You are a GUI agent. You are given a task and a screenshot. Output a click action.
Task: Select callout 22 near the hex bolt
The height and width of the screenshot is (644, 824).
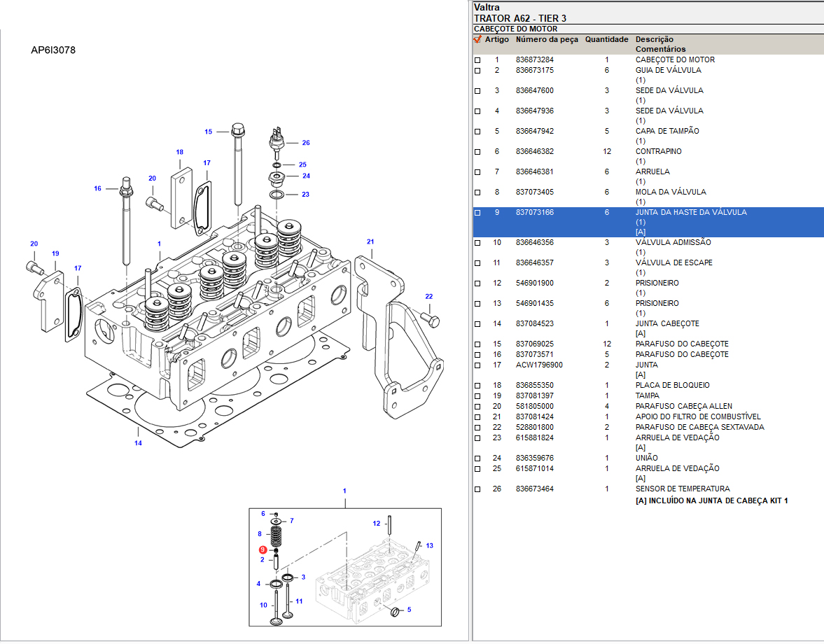tap(429, 296)
